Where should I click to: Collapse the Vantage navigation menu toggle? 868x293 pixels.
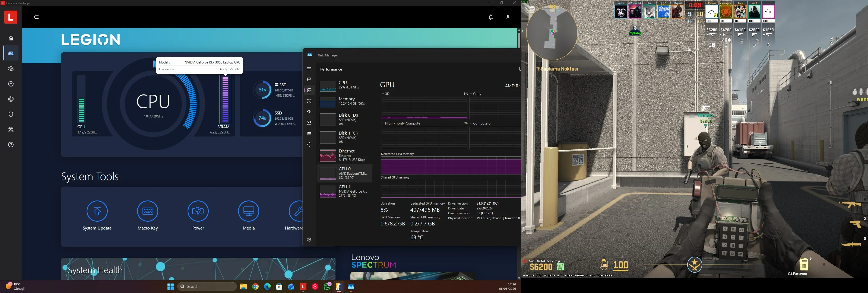[36, 17]
